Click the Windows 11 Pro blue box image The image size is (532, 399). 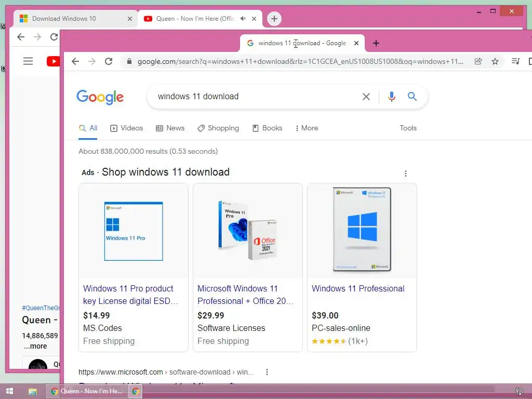tap(134, 231)
